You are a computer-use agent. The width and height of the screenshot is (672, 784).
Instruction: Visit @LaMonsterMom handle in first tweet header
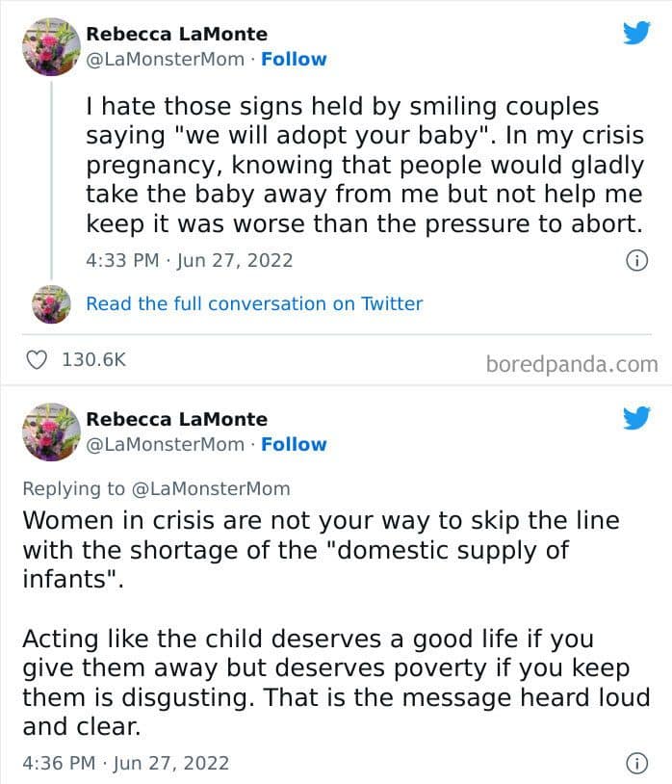point(165,59)
